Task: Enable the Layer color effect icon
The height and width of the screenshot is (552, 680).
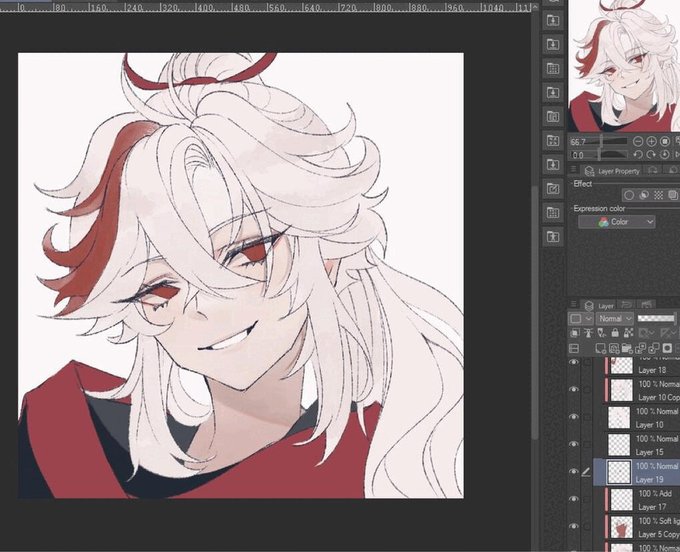Action: [x=673, y=195]
